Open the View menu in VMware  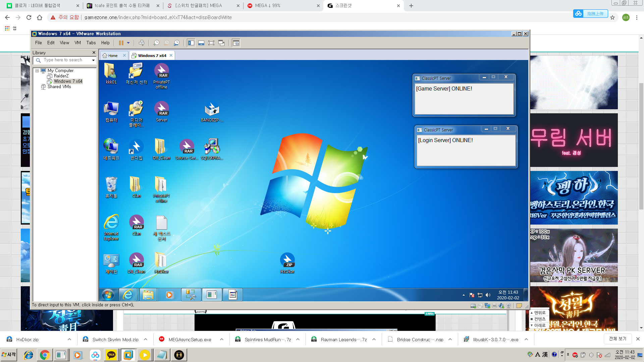pyautogui.click(x=64, y=43)
